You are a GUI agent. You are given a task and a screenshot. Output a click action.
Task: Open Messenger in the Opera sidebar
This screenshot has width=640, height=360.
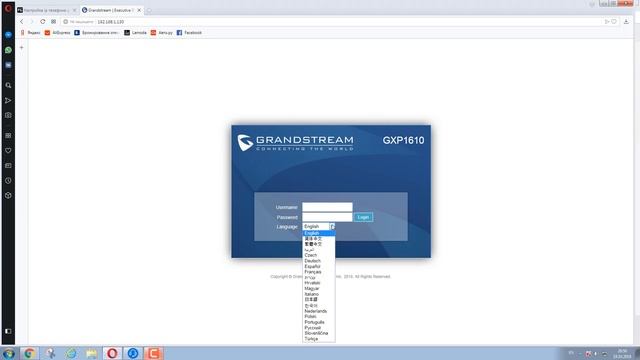coord(8,35)
